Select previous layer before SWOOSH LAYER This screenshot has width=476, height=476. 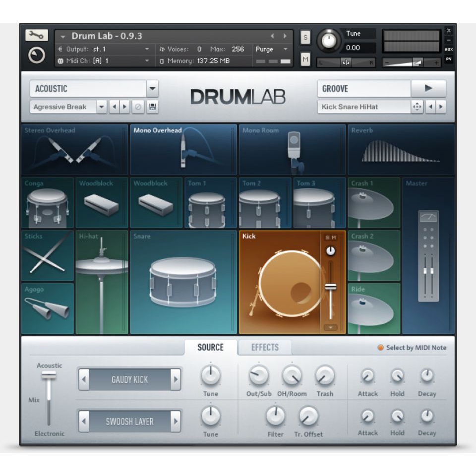coord(84,421)
